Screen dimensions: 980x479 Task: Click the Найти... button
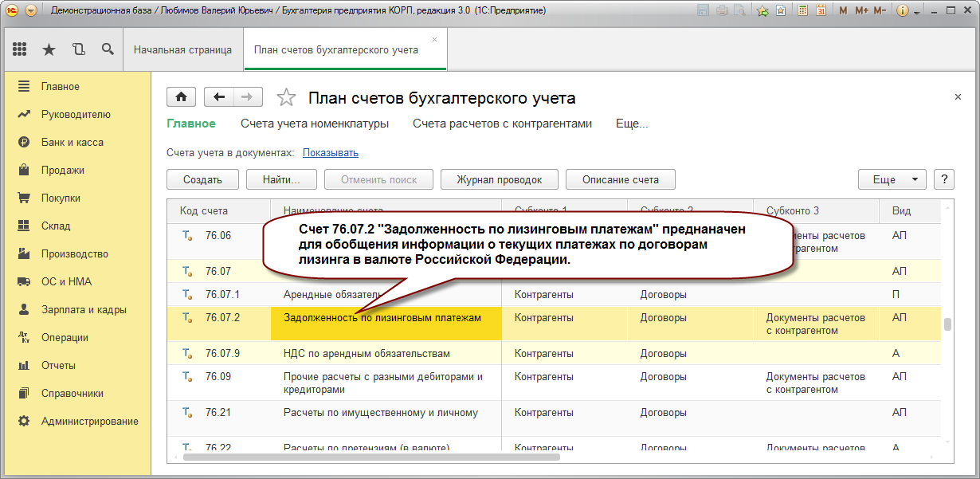(281, 179)
